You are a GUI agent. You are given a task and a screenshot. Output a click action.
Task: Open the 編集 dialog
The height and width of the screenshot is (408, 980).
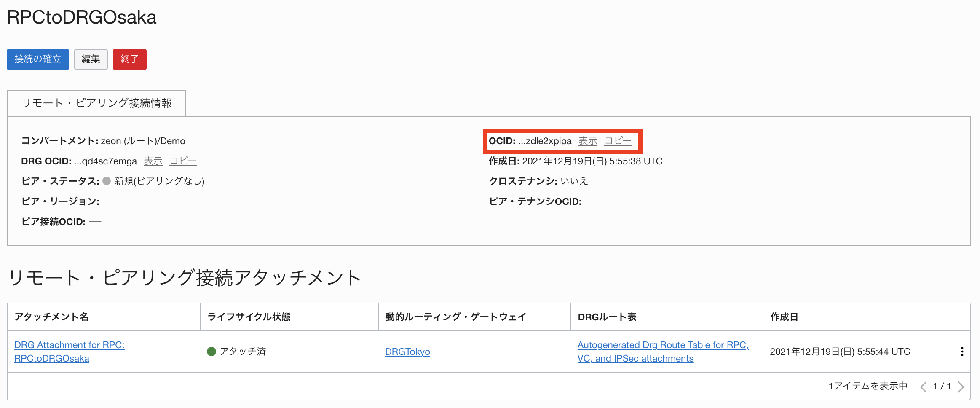[x=91, y=59]
